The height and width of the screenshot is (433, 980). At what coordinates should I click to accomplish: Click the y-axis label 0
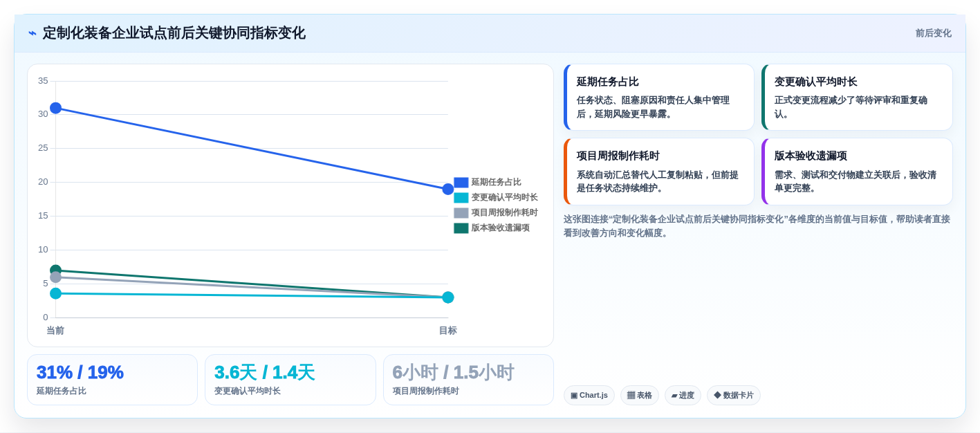coord(46,317)
